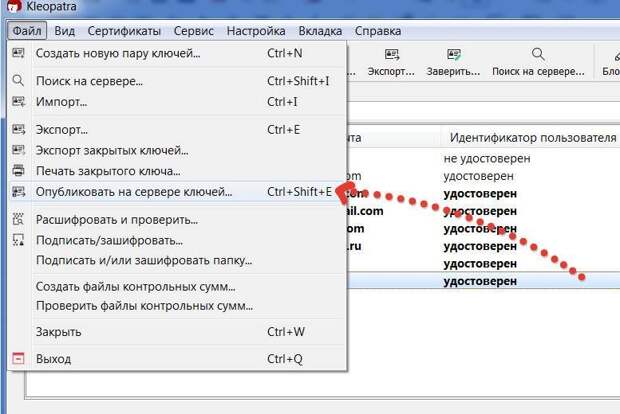Click icon beside Подписать/зашифровать
This screenshot has width=620, height=414.
pos(18,240)
